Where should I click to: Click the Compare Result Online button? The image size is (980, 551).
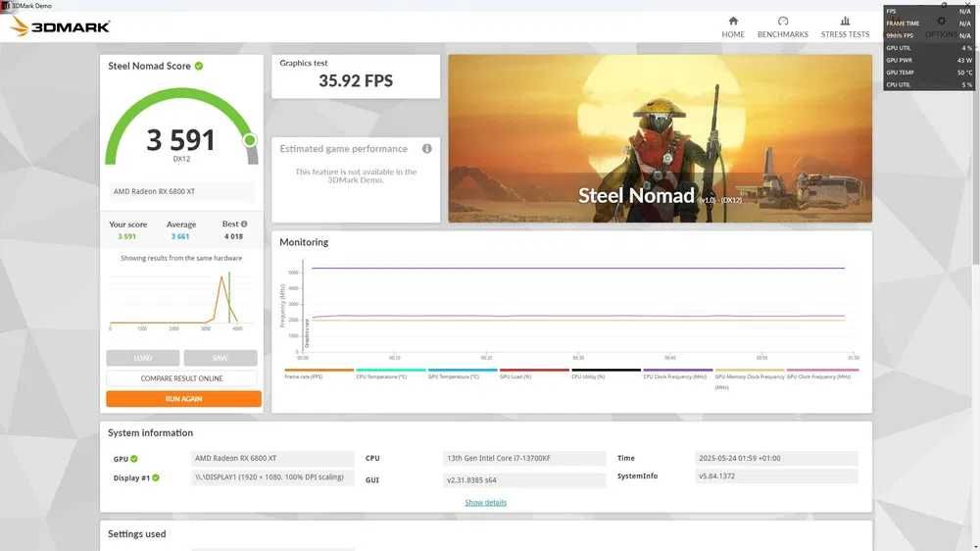[x=181, y=378]
